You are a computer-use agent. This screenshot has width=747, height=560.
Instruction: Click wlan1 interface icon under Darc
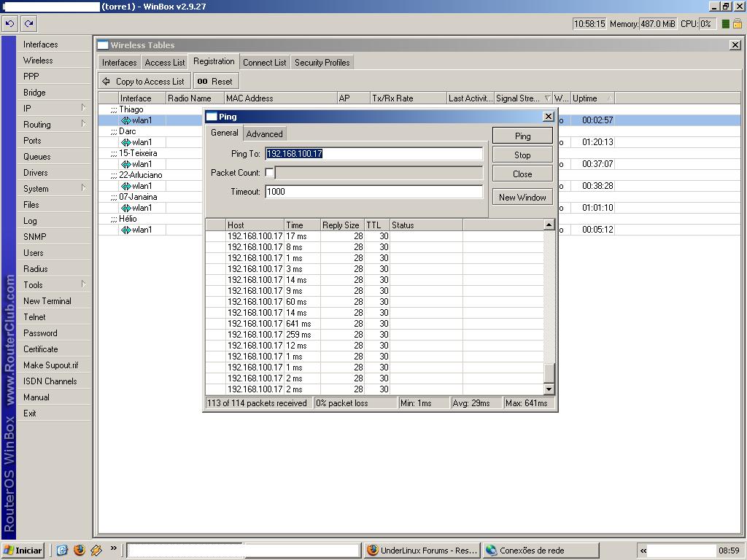[125, 142]
